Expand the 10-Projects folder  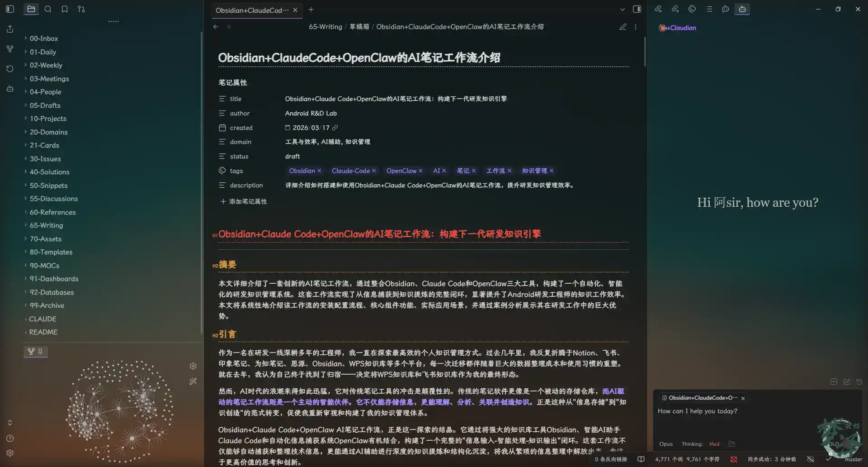(48, 119)
